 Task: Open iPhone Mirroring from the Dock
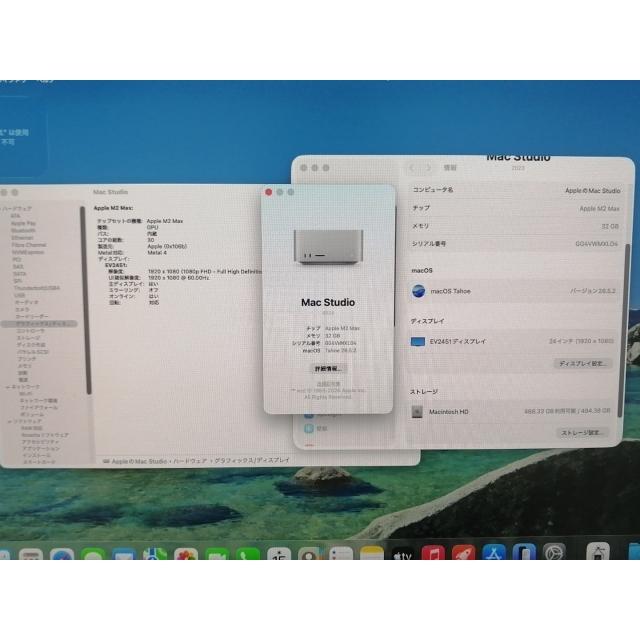[524, 552]
